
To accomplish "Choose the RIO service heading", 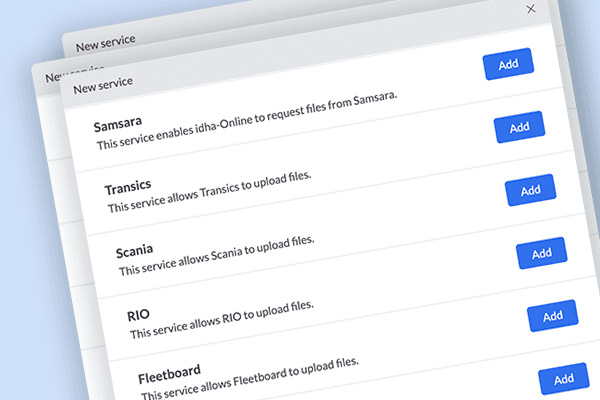I will point(139,315).
